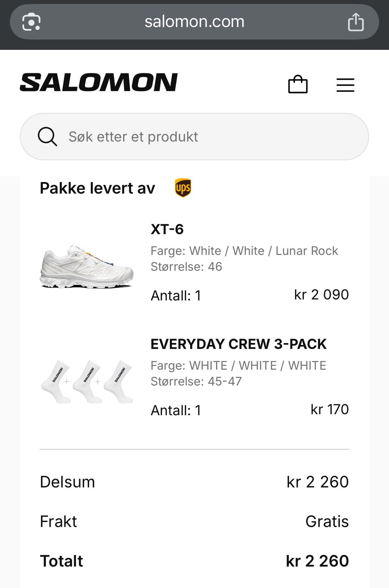Screen dimensions: 389x588
Task: Click the EVERYDAY CREW 3-PACK title
Action: point(238,344)
